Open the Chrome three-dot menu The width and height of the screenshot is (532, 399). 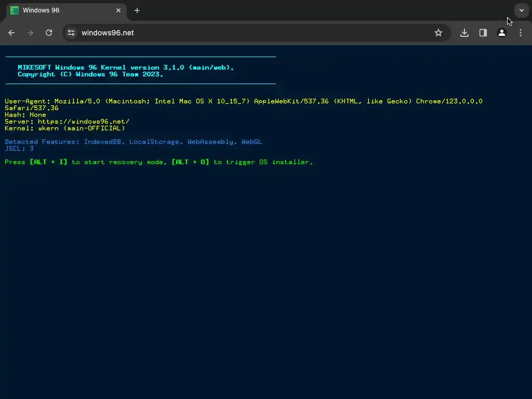[x=521, y=33]
